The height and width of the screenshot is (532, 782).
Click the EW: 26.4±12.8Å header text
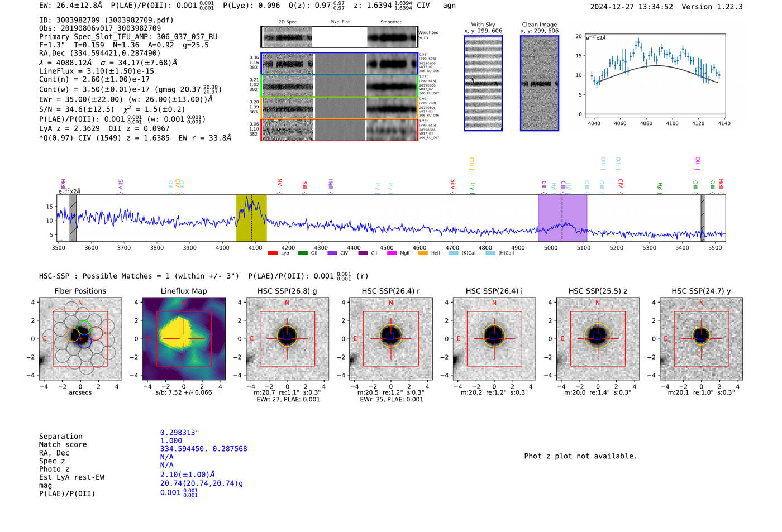tap(71, 6)
